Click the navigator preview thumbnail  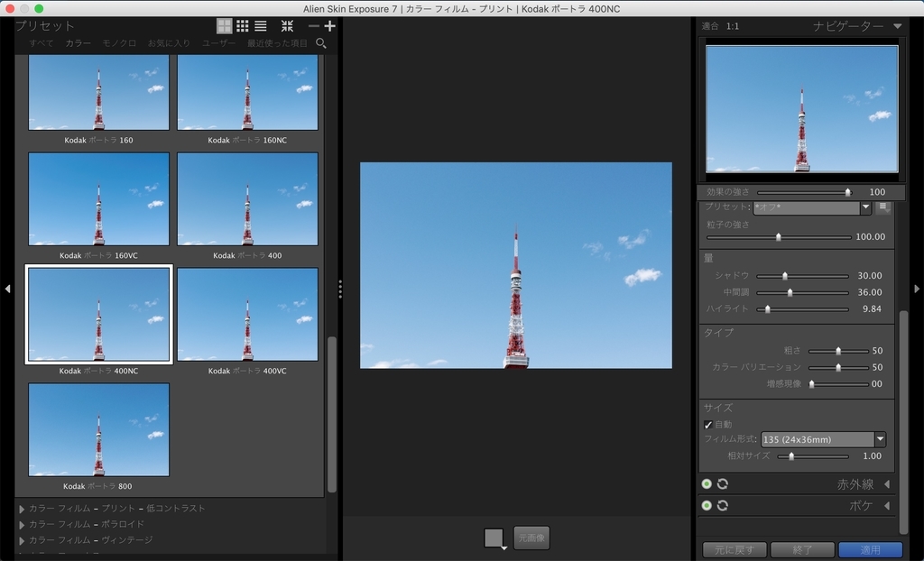pos(802,109)
